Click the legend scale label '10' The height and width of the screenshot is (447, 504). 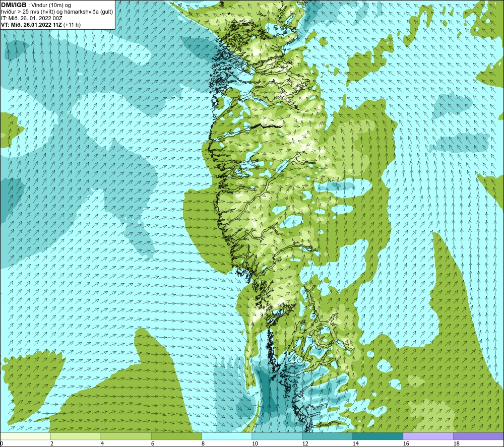point(255,443)
